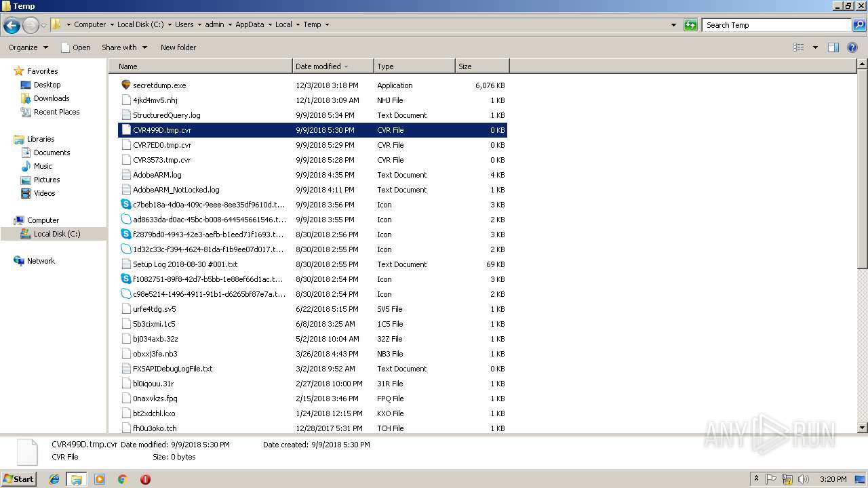
Task: Select the CVR7ED0.tmp.cvr file
Action: (x=313, y=145)
